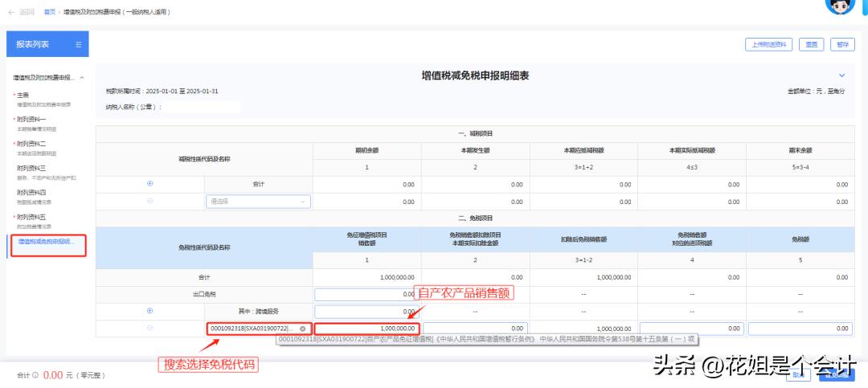Click the 本期实际扣除金额 input in the code row

tap(476, 329)
